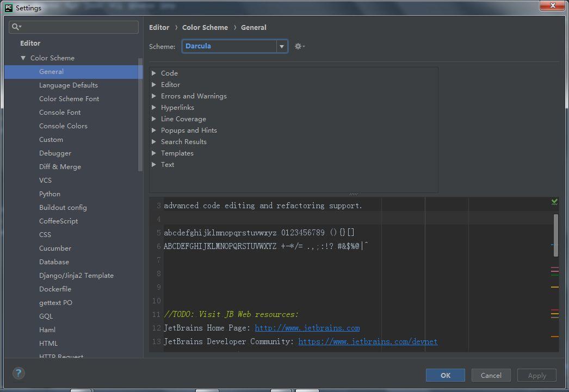Expand the Hyperlinks category
The width and height of the screenshot is (569, 392).
click(154, 107)
